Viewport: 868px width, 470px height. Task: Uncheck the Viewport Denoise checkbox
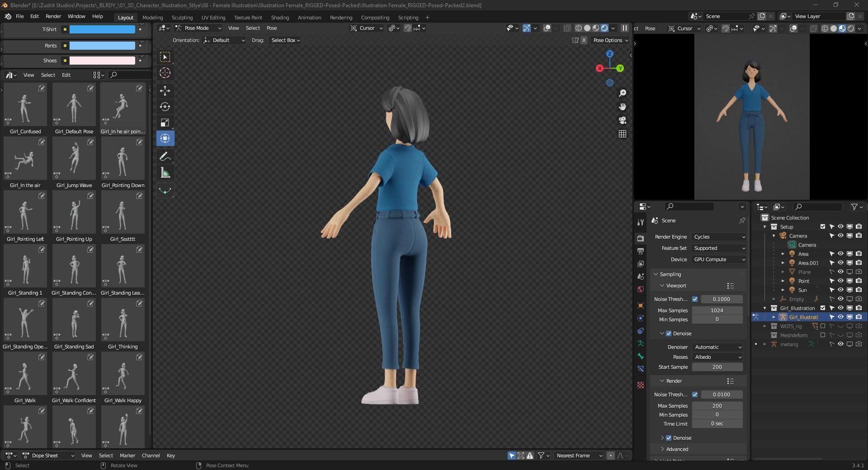coord(669,334)
